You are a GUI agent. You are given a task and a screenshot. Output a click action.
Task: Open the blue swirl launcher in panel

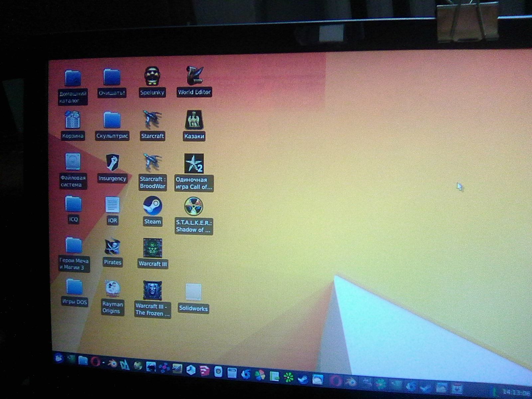[246, 374]
